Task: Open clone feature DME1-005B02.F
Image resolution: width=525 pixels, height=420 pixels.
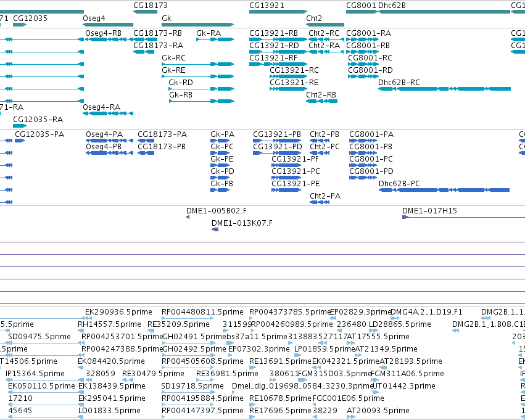Action: click(188, 217)
